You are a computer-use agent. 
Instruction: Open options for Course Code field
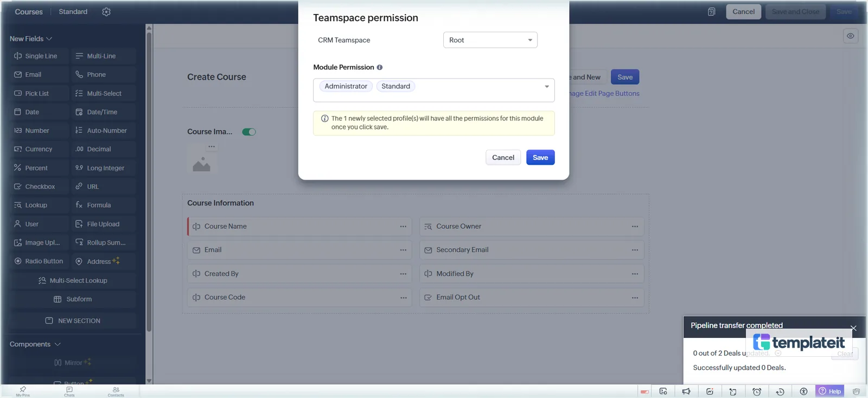(403, 298)
